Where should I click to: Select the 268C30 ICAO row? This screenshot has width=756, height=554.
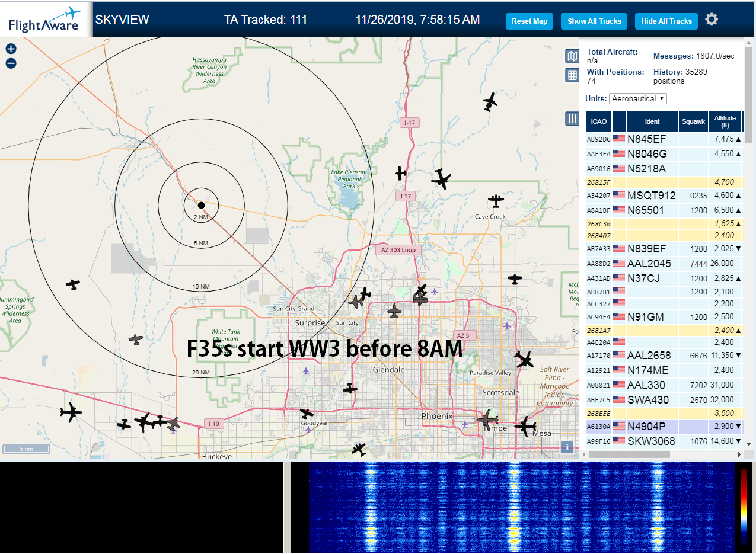click(x=664, y=223)
